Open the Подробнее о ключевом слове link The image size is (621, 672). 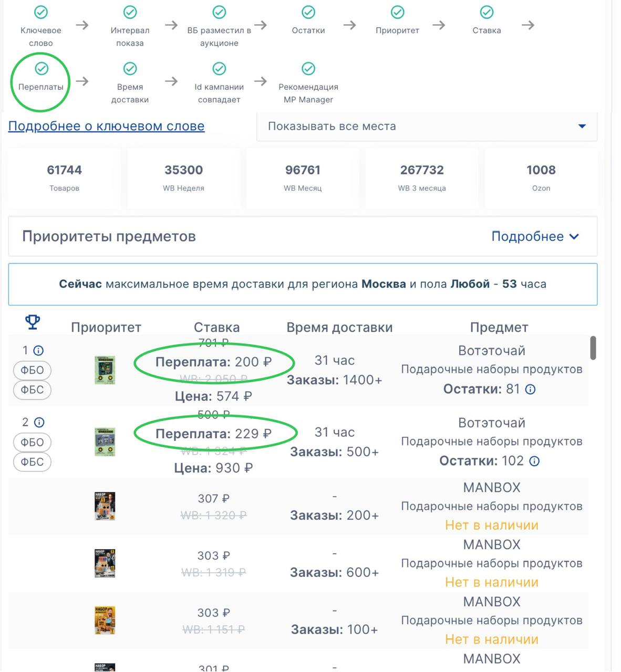(106, 127)
